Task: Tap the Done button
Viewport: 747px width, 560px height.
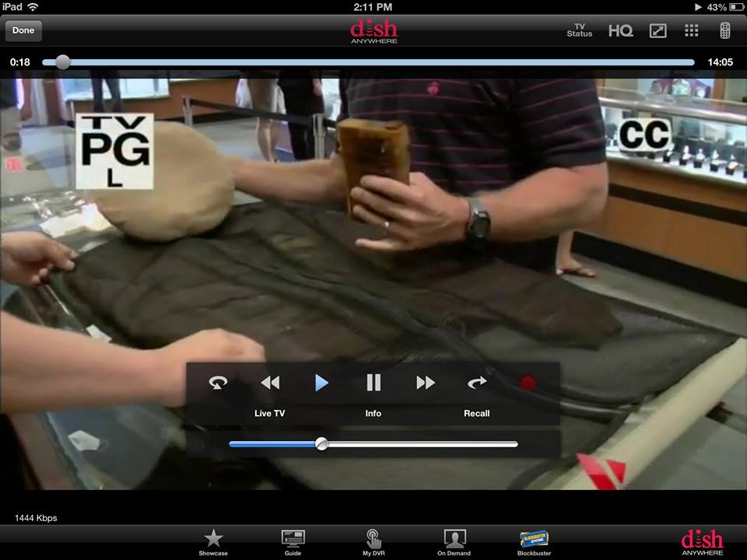Action: click(x=23, y=30)
